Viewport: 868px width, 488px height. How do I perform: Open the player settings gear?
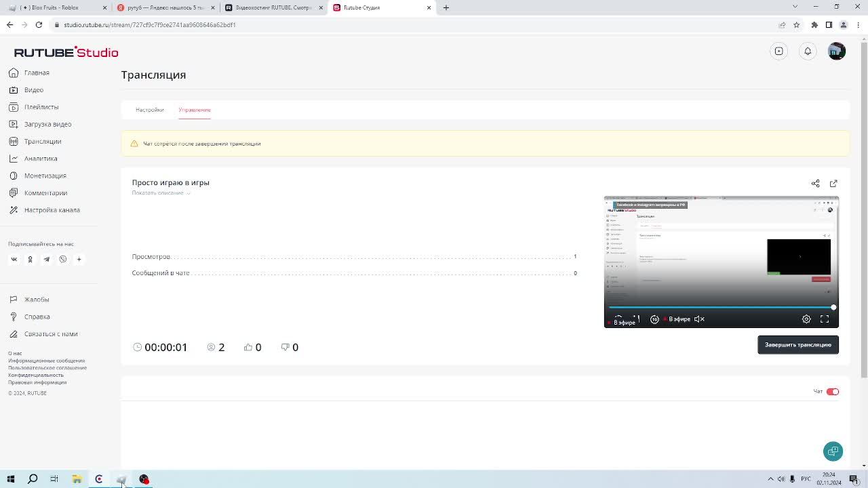[806, 319]
